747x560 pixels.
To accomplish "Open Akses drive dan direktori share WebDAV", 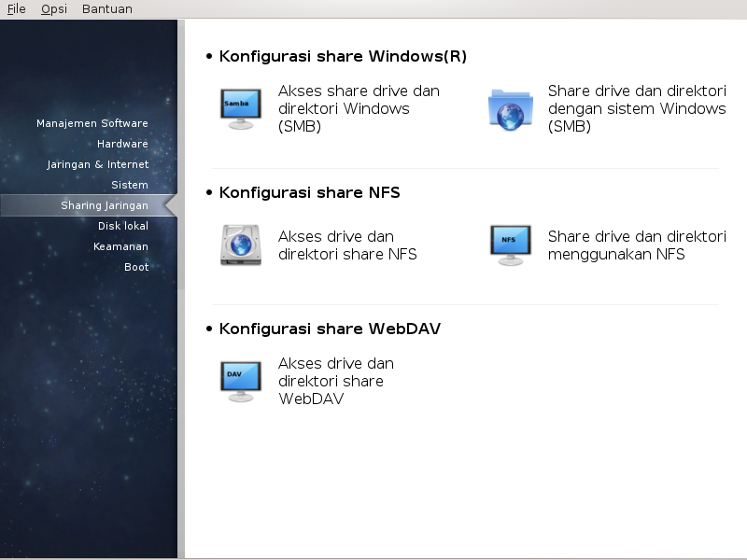I will 336,381.
